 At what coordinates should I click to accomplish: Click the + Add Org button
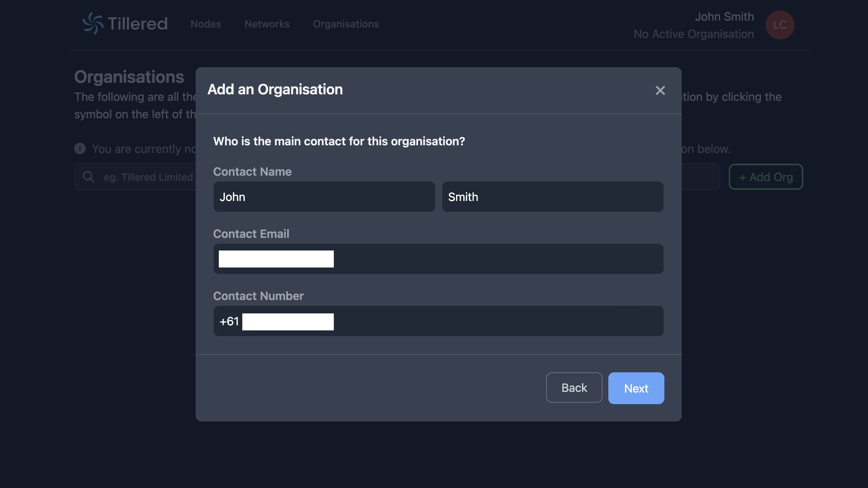(766, 177)
